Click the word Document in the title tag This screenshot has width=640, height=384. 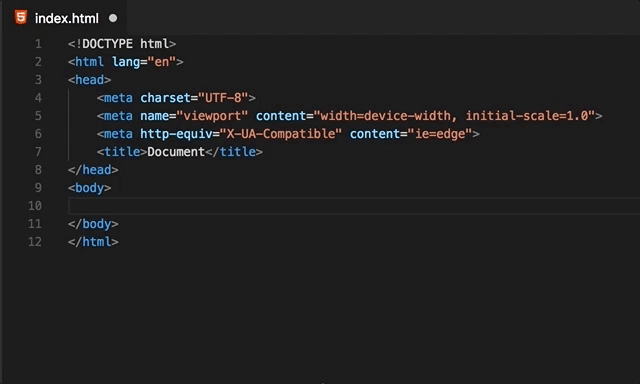[176, 152]
